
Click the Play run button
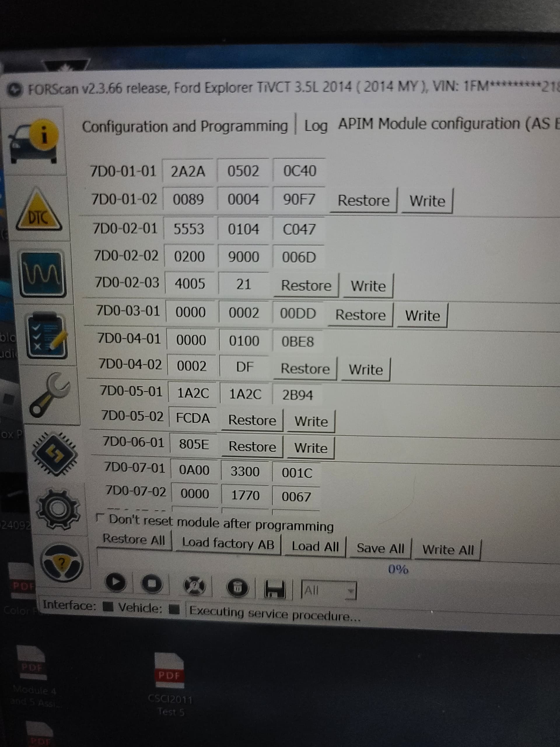pos(116,582)
